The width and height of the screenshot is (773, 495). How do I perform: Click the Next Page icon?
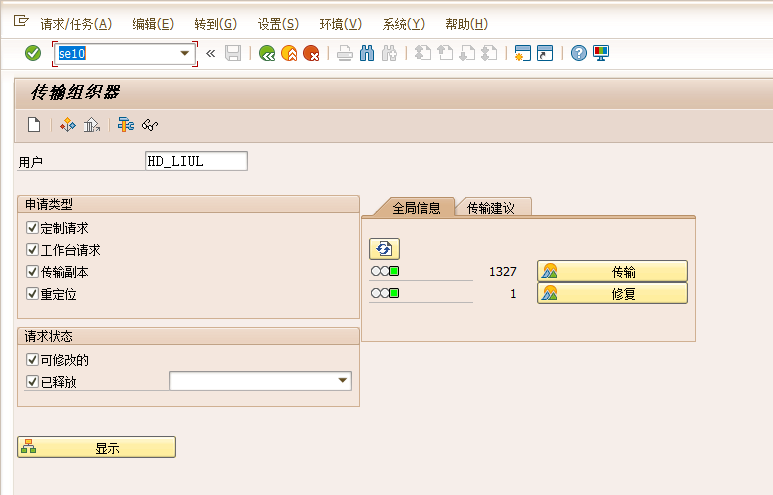coord(467,53)
